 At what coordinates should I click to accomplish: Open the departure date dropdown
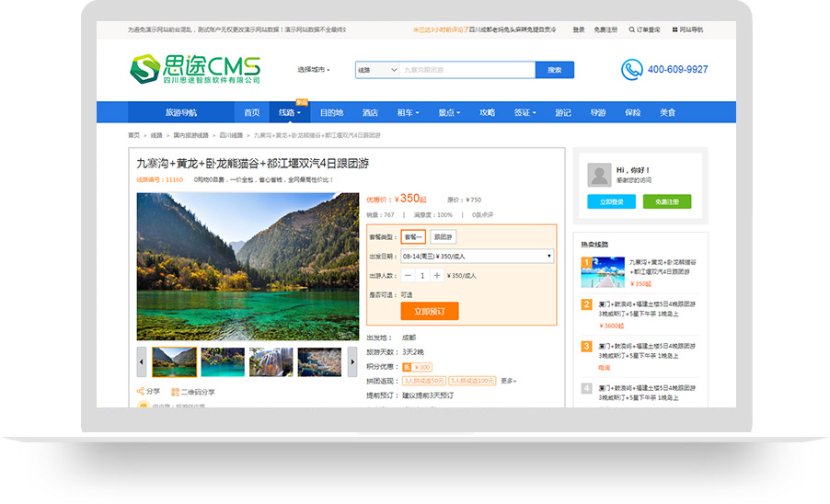point(478,256)
